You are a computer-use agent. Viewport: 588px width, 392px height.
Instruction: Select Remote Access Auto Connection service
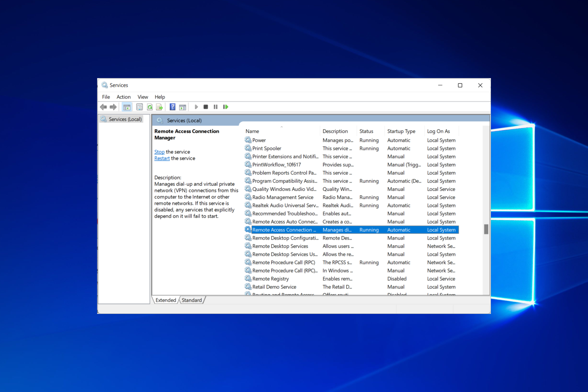tap(351, 221)
